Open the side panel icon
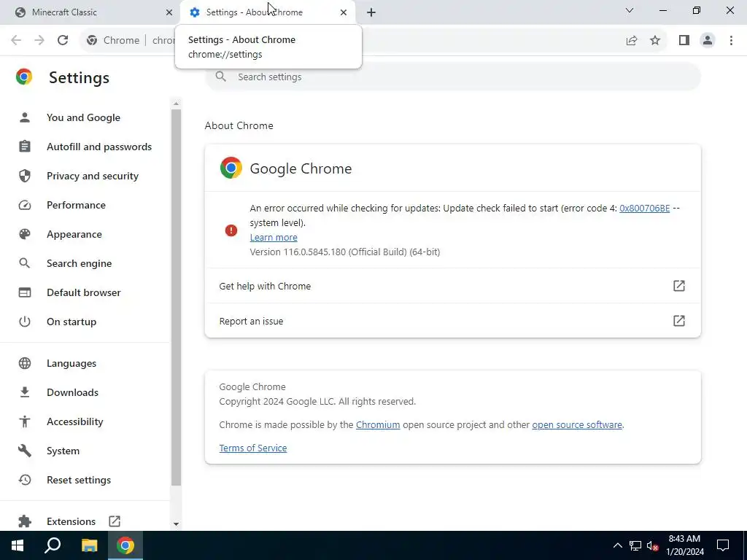747x560 pixels. (684, 41)
